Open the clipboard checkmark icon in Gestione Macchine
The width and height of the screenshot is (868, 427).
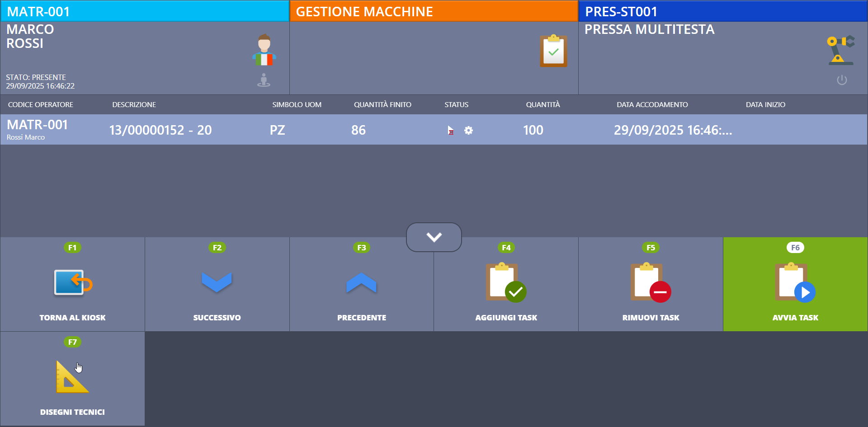click(x=553, y=51)
